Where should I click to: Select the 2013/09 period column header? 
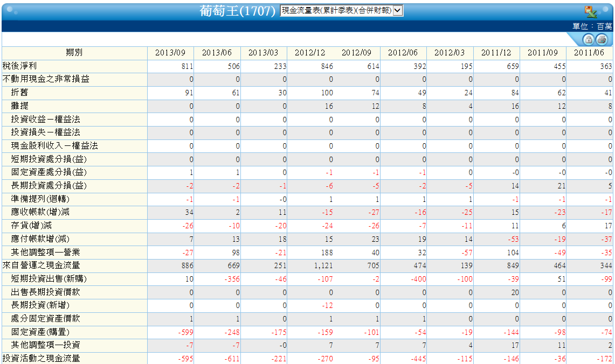pyautogui.click(x=170, y=53)
